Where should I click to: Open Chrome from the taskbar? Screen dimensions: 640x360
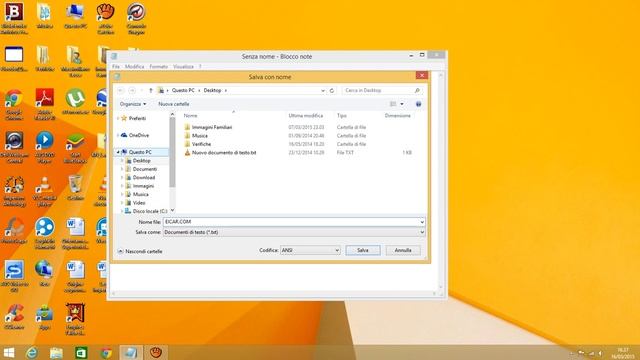pos(106,352)
